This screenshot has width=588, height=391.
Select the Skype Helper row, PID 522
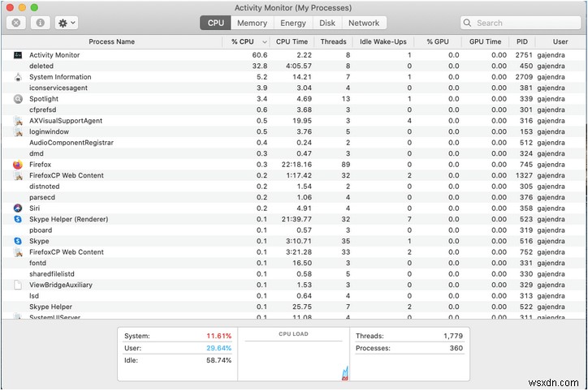tap(294, 307)
